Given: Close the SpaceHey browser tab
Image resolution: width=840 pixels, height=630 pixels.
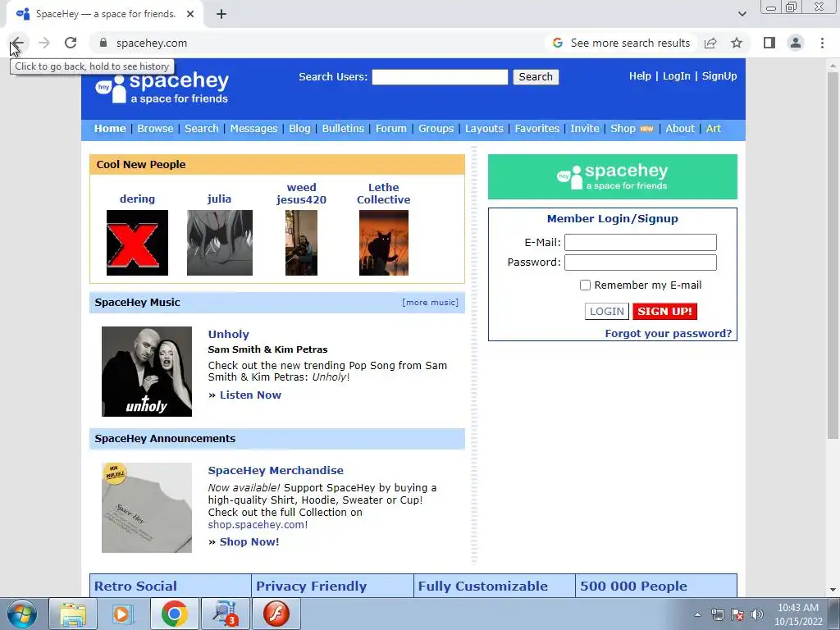Looking at the screenshot, I should pyautogui.click(x=190, y=15).
